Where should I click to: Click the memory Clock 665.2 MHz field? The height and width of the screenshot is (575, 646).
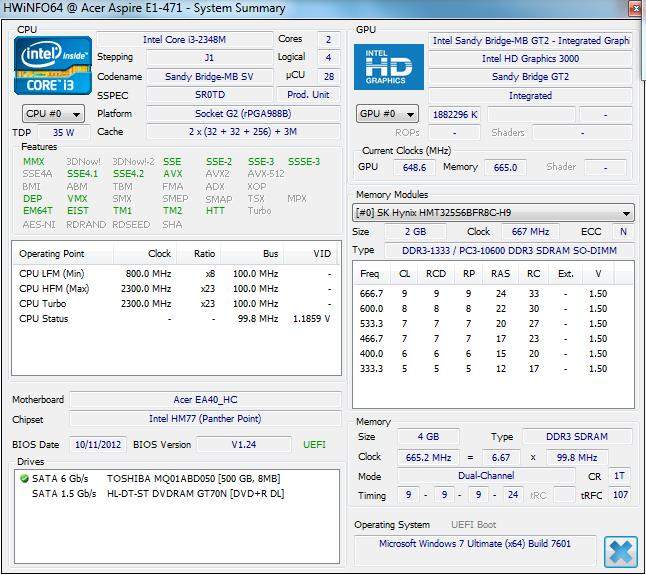click(428, 458)
